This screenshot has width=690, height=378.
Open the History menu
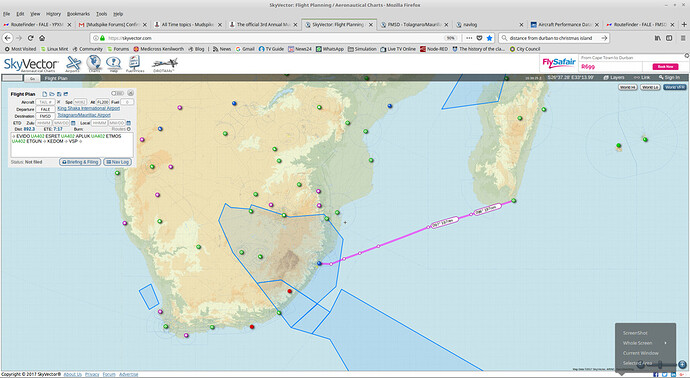(x=53, y=14)
